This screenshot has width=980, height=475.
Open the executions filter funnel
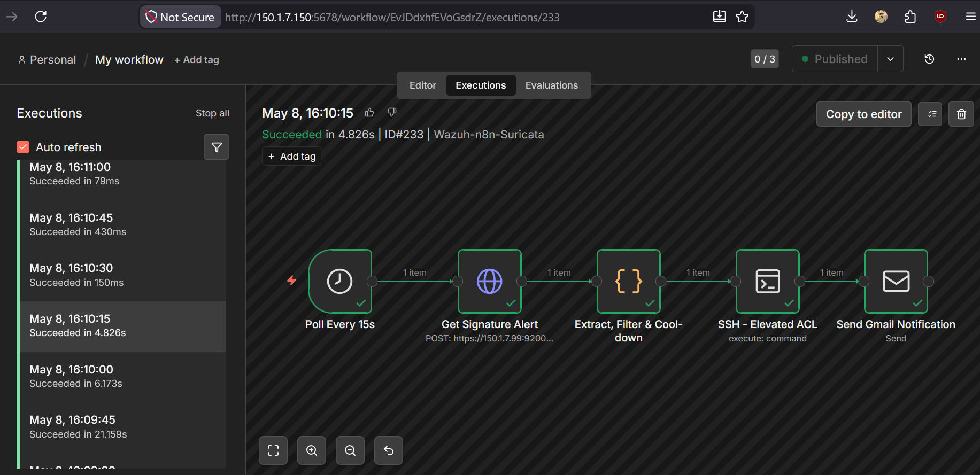[x=217, y=147]
